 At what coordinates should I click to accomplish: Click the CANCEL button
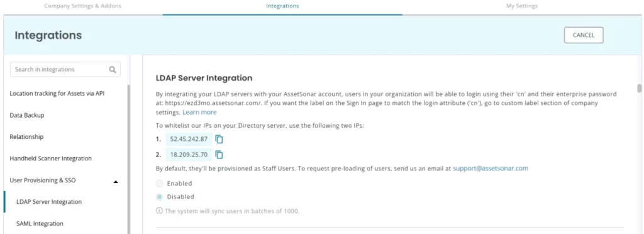pos(584,35)
